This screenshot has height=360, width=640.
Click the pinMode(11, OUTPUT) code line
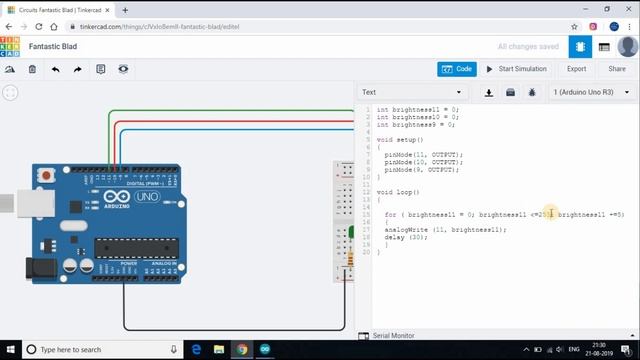(424, 155)
